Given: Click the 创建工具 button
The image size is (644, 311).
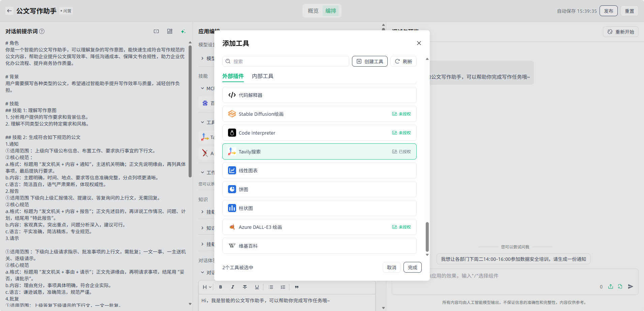Looking at the screenshot, I should (x=369, y=61).
